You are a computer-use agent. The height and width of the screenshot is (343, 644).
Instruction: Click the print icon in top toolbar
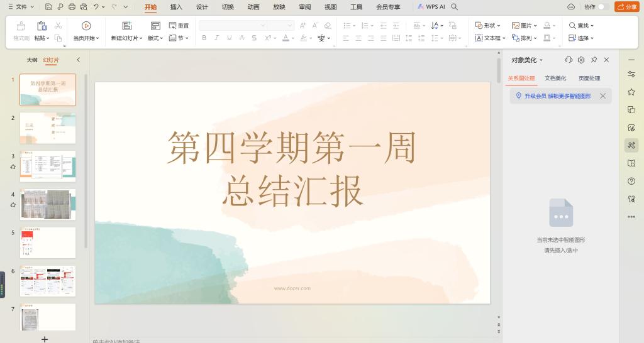click(72, 7)
